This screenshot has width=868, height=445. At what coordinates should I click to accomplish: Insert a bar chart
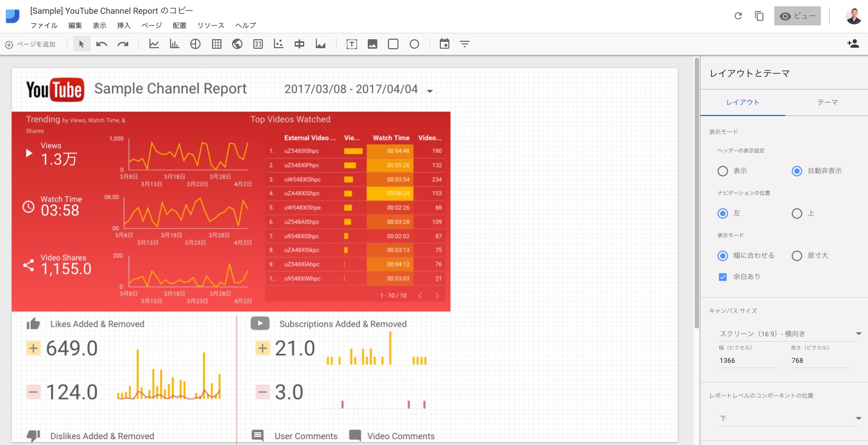[174, 44]
